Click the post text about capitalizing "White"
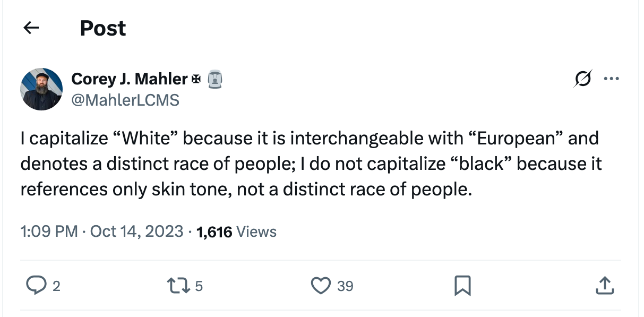Viewport: 644px width, 317px height. (x=311, y=164)
